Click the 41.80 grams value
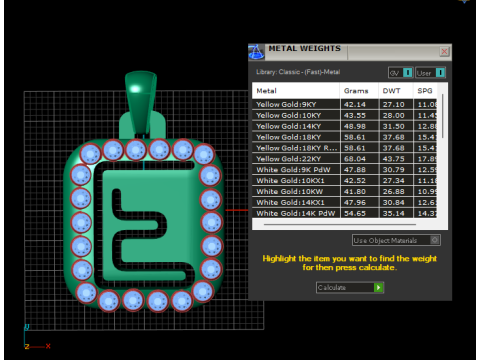Viewport: 480px width, 360px height. point(355,192)
